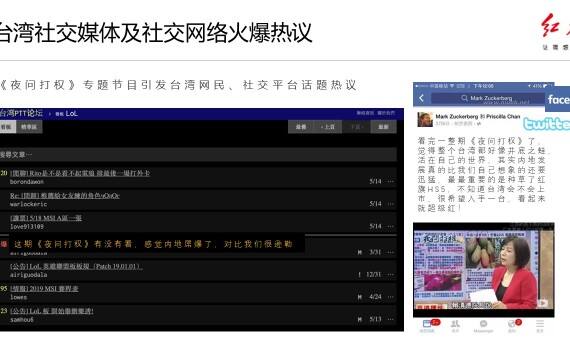Click the Facebook logo badge
This screenshot has height=360, width=570.
(557, 99)
